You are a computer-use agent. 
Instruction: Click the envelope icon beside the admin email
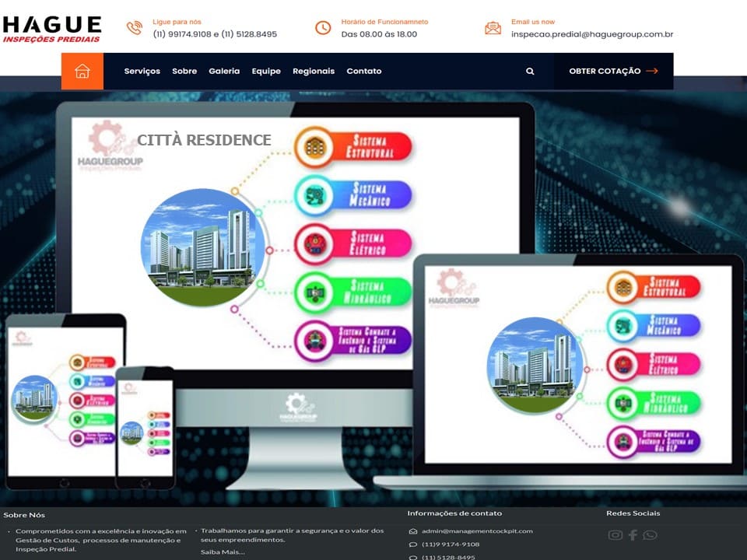pyautogui.click(x=413, y=531)
